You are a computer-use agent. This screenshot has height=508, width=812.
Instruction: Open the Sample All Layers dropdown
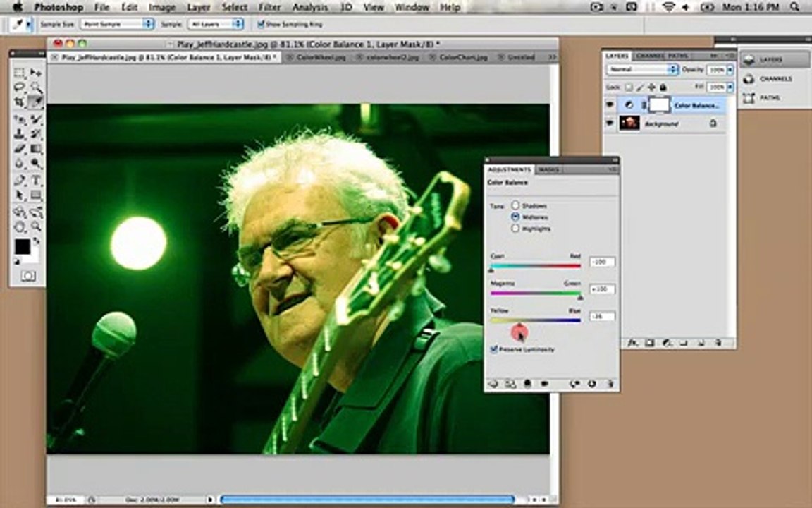coord(216,24)
